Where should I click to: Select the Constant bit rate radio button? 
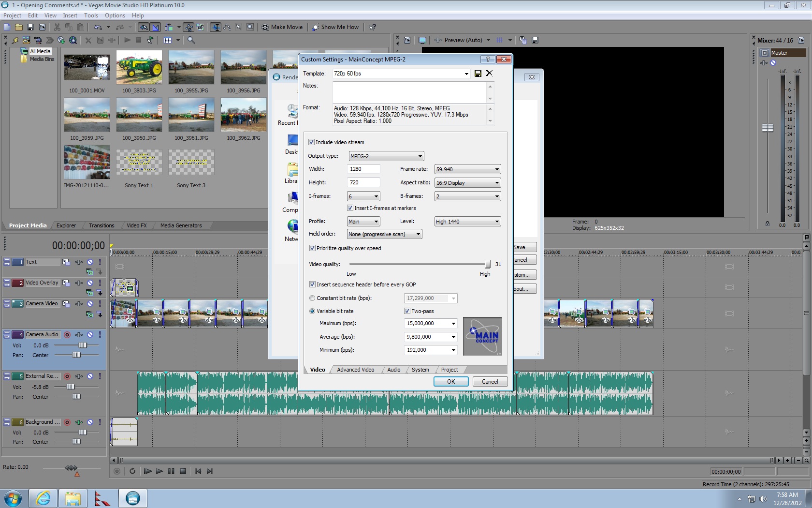click(x=312, y=298)
